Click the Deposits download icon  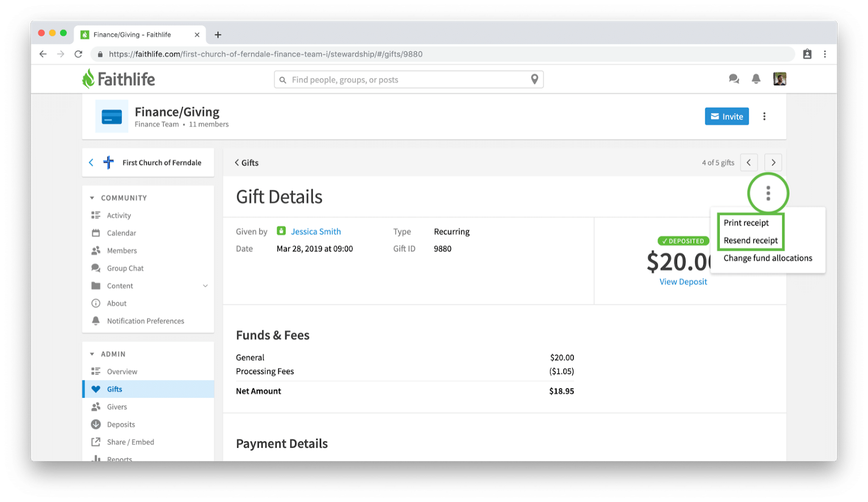click(96, 424)
